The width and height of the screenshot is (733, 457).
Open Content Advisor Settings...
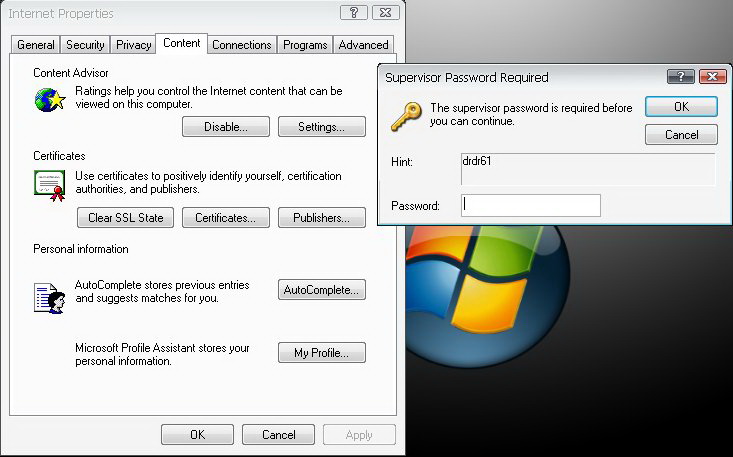[x=322, y=127]
